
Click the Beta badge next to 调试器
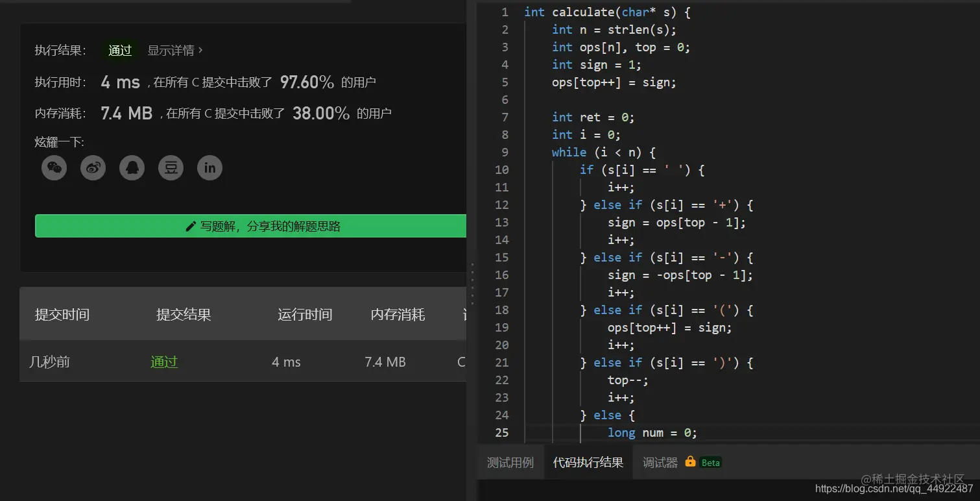[711, 463]
